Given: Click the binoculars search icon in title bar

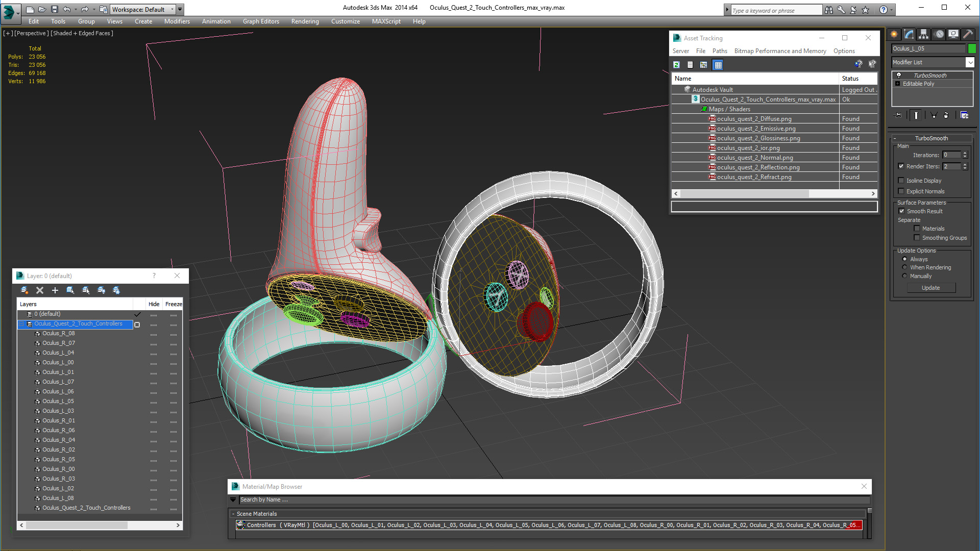Looking at the screenshot, I should point(829,10).
